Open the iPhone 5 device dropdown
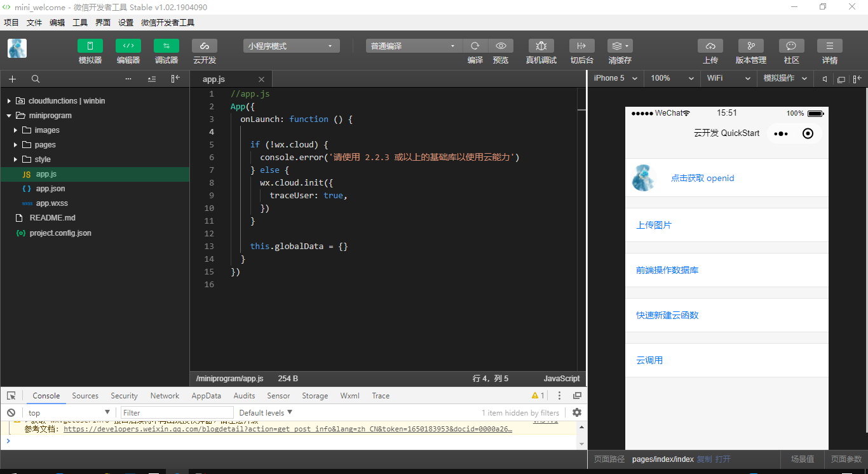Image resolution: width=868 pixels, height=474 pixels. pyautogui.click(x=616, y=78)
